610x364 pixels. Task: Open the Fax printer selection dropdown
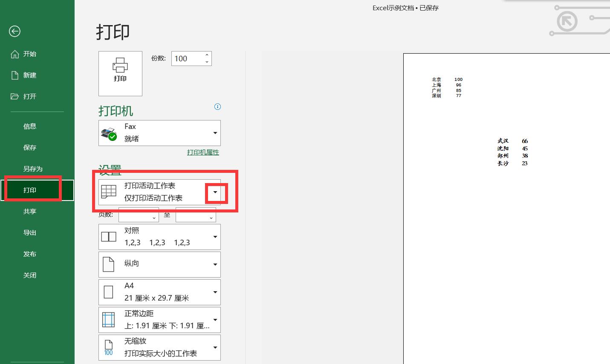click(x=215, y=133)
